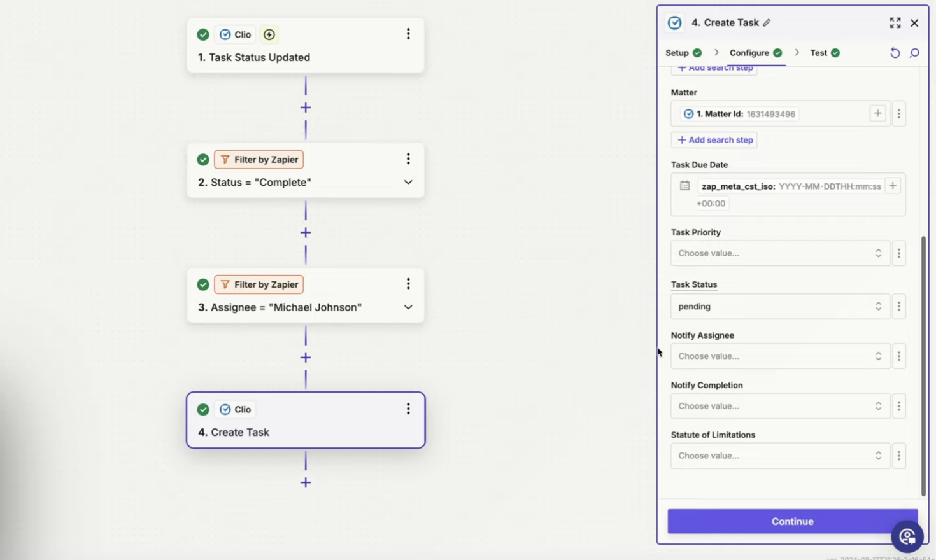Click the add-app plus icon beside Clio

tap(269, 34)
